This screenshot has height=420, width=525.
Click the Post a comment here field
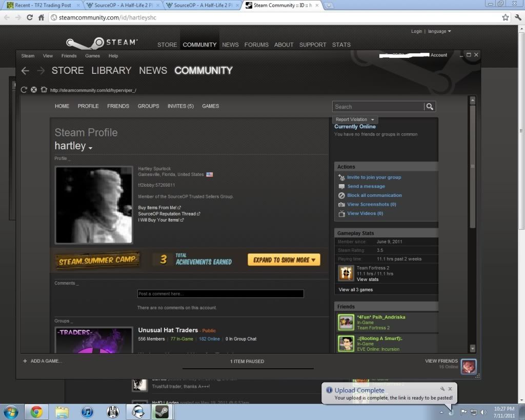220,294
